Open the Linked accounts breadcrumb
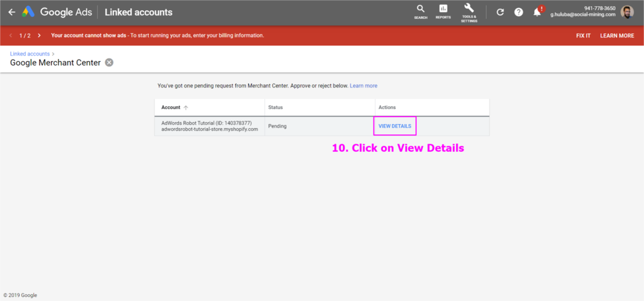 click(x=30, y=54)
